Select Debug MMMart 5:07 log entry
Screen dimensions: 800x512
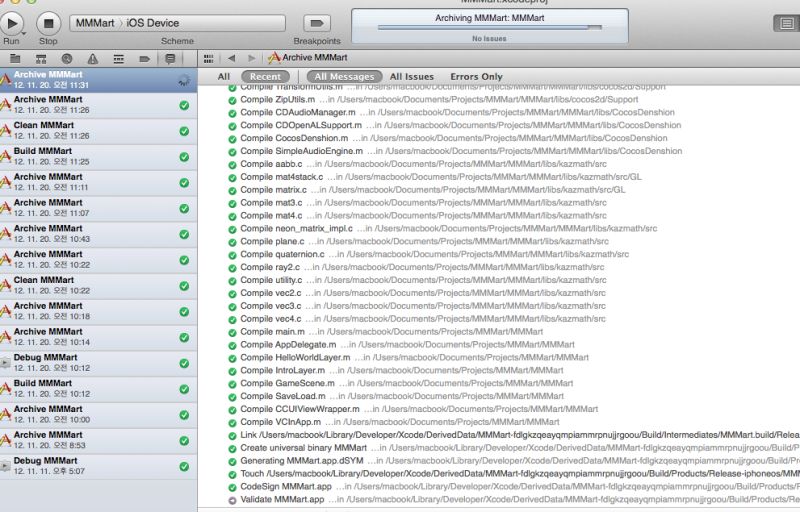pos(98,466)
